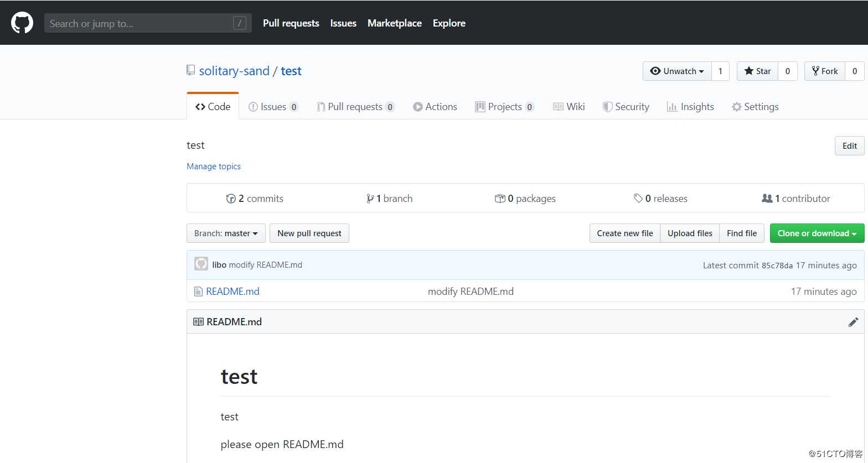Open latest commit message modify README.md
This screenshot has height=463, width=868.
click(266, 264)
